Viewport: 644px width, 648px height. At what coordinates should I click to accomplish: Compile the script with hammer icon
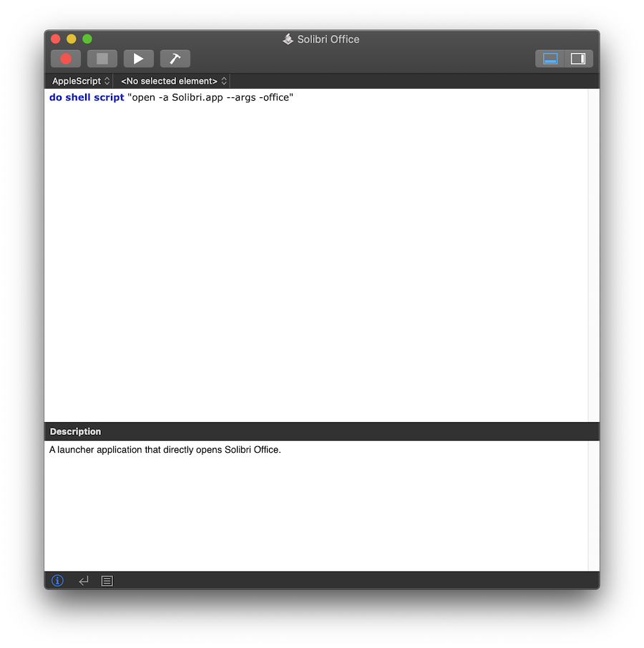coord(175,59)
